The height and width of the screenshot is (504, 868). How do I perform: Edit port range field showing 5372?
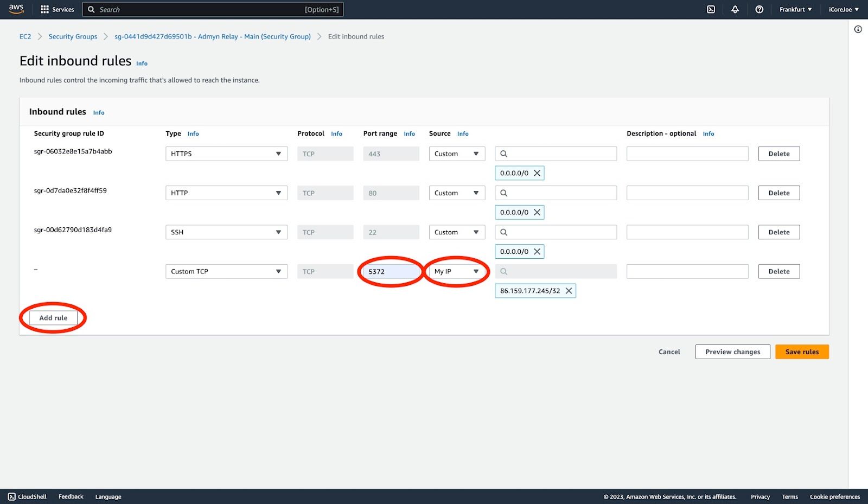391,271
